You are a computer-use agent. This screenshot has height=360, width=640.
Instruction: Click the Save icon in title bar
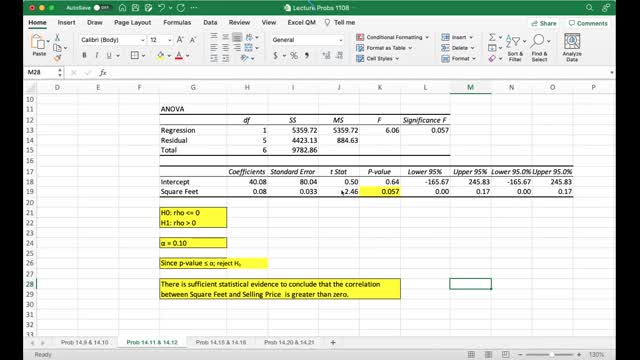[136, 8]
